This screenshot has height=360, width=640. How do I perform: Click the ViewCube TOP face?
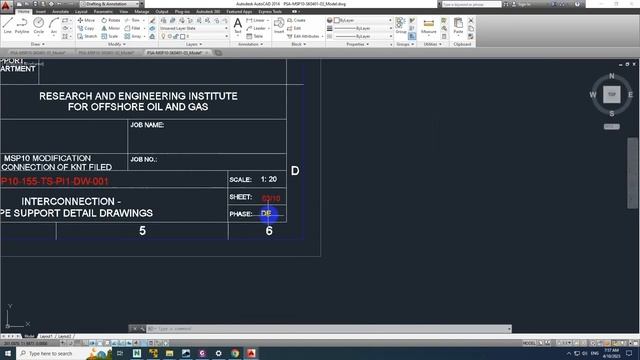[x=611, y=94]
